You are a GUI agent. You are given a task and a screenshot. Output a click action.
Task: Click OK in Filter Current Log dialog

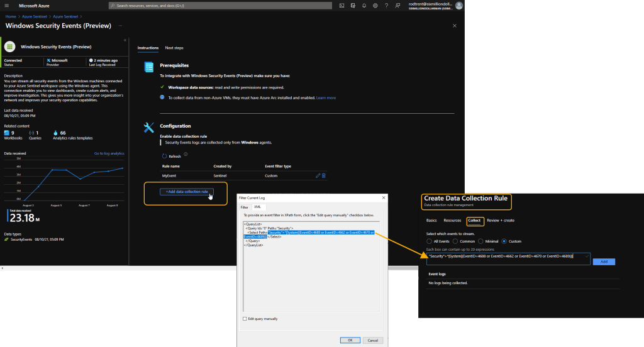[350, 341]
